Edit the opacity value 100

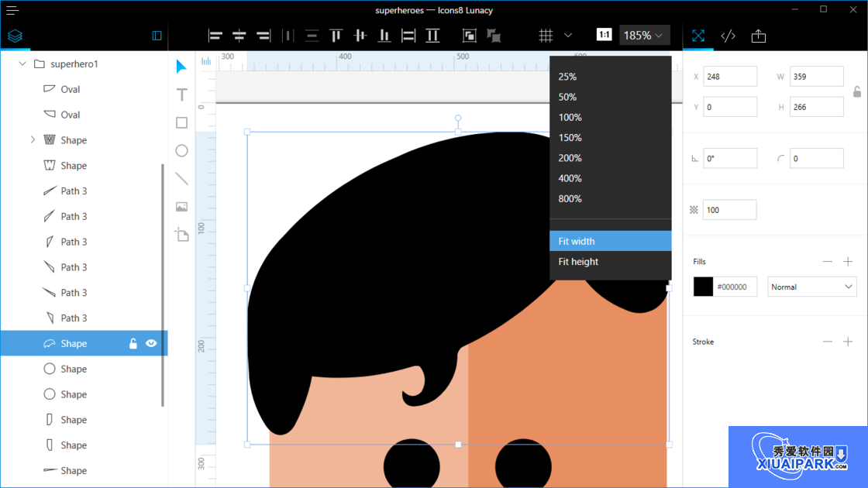click(729, 210)
